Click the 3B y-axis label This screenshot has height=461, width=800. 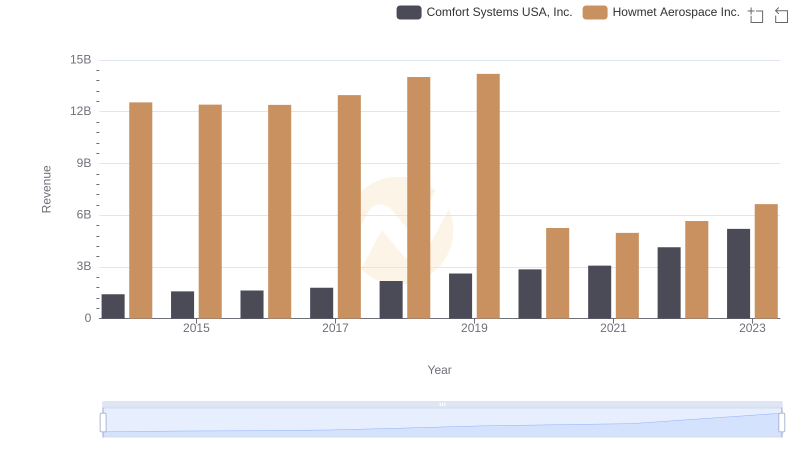[x=84, y=266]
